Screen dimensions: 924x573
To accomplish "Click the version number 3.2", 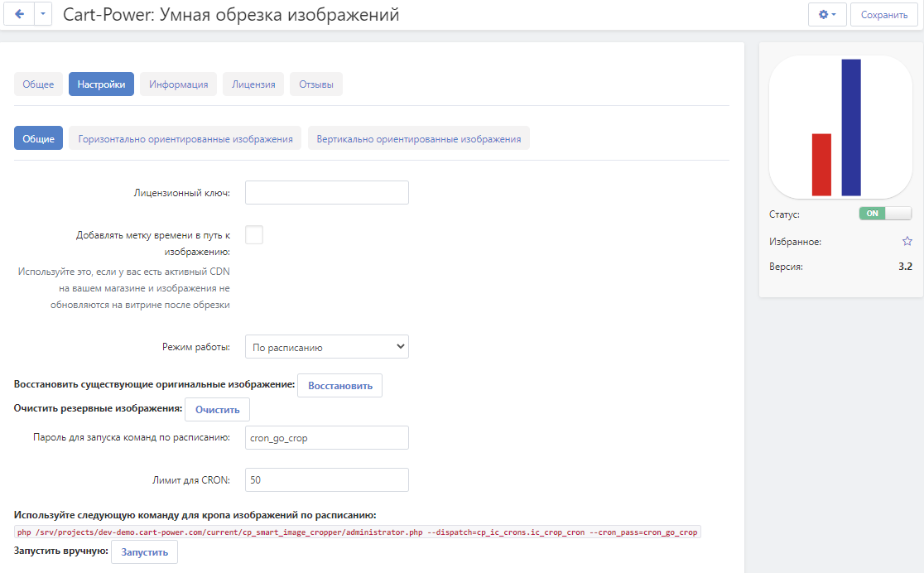I will [905, 267].
